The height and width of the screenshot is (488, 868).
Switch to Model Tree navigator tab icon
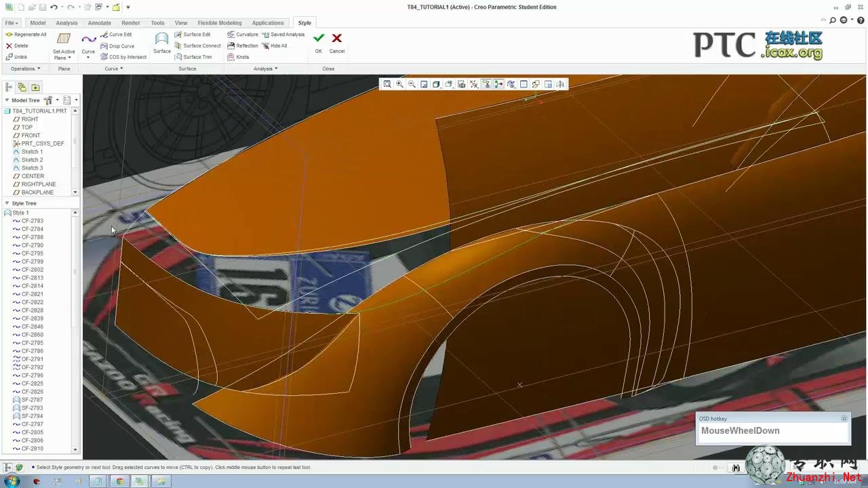tap(9, 87)
